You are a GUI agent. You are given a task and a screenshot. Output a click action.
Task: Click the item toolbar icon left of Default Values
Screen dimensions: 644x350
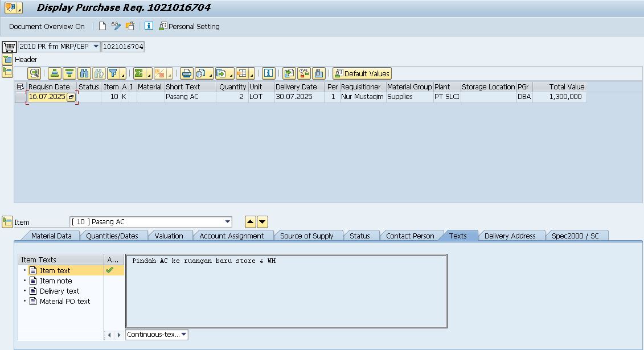(x=319, y=73)
